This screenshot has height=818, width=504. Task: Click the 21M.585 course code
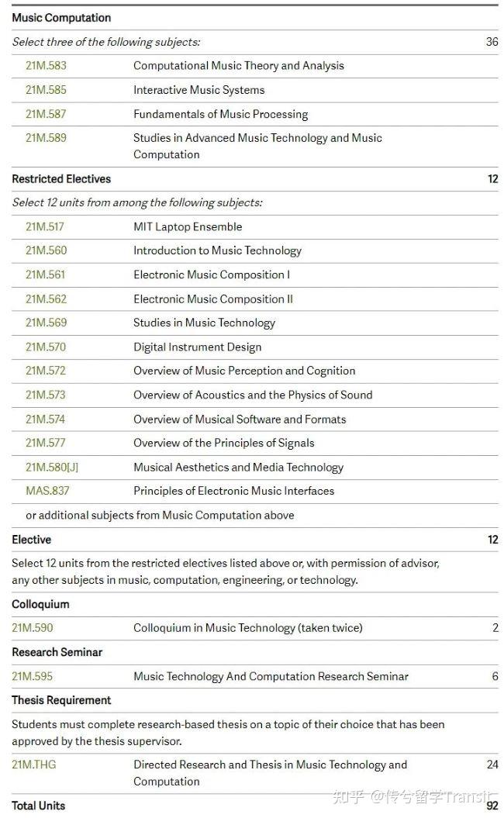pos(46,90)
